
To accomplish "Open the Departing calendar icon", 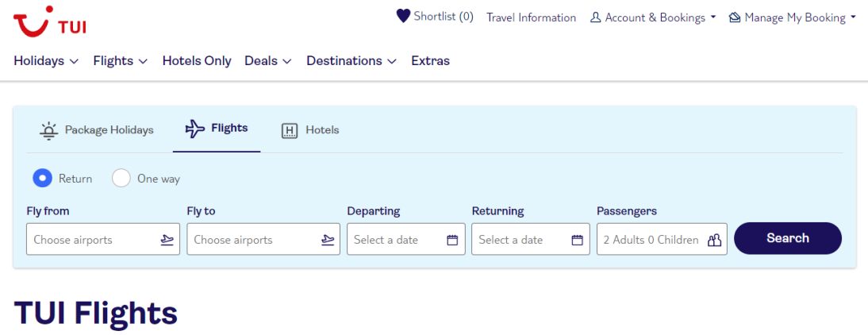I will pyautogui.click(x=452, y=240).
